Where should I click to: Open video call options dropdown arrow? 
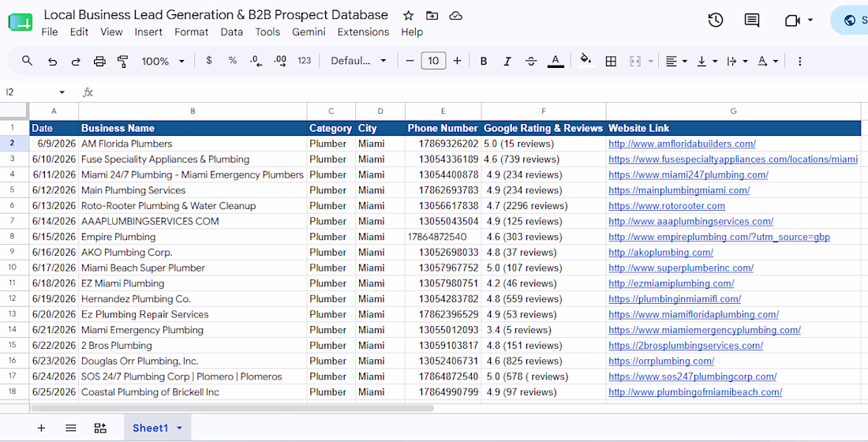click(810, 21)
